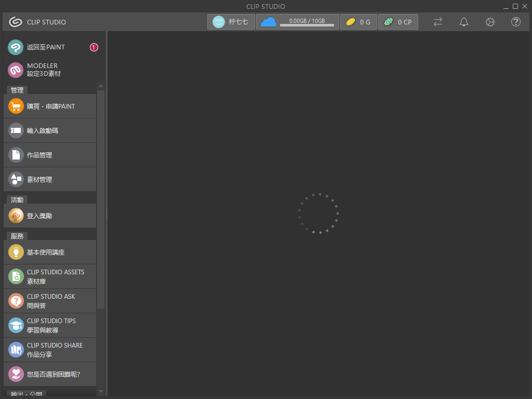
Task: Open CLIP STUDIO TIPS 學習與教導 link
Action: point(50,325)
